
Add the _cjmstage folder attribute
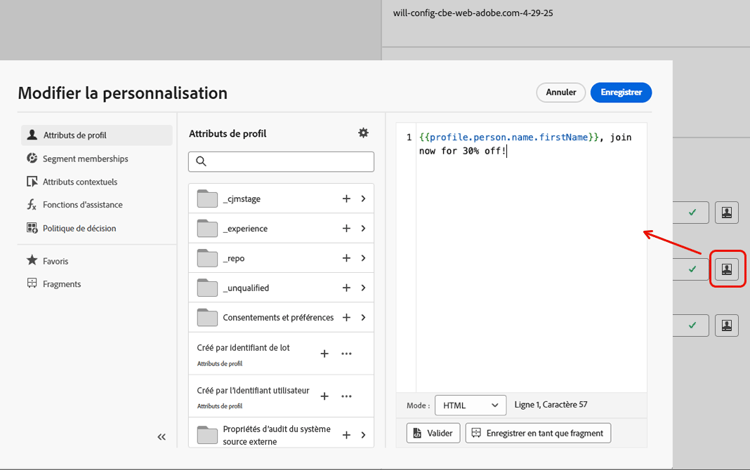tap(346, 199)
